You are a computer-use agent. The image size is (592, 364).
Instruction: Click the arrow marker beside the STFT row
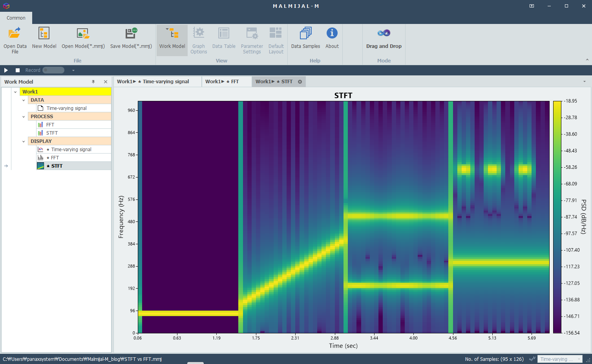[x=6, y=166]
